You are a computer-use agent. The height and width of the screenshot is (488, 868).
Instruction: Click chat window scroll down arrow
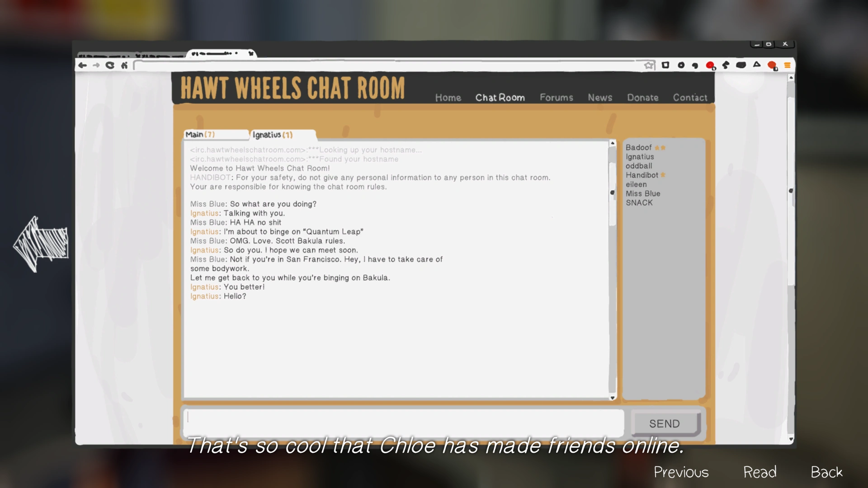(x=613, y=398)
